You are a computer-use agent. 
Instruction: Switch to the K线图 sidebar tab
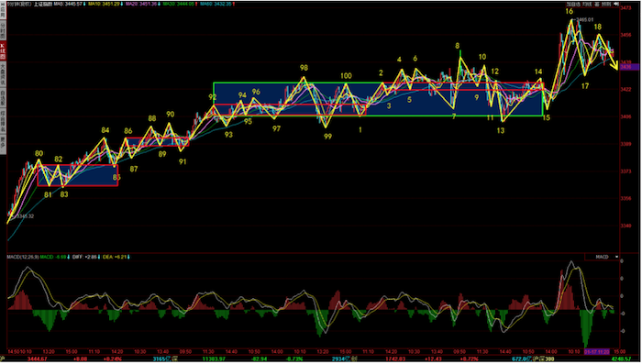(x=3, y=50)
